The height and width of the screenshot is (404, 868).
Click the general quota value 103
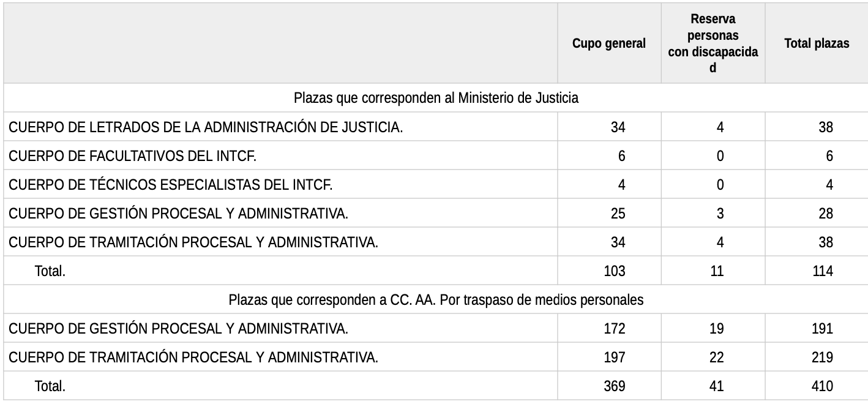pos(615,271)
